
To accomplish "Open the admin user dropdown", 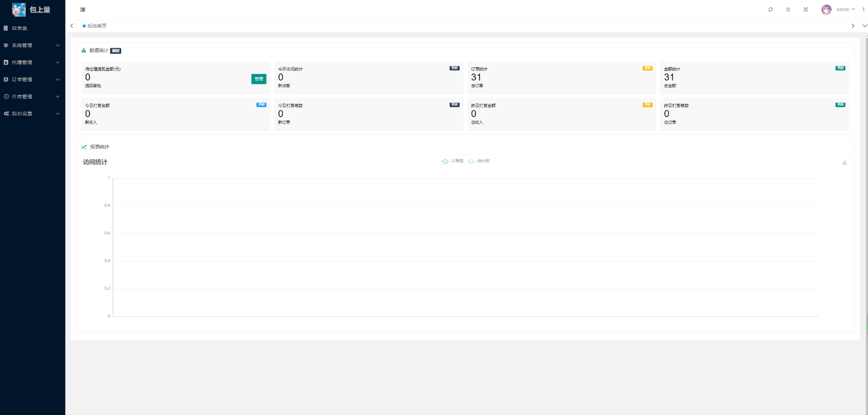I will (x=845, y=10).
